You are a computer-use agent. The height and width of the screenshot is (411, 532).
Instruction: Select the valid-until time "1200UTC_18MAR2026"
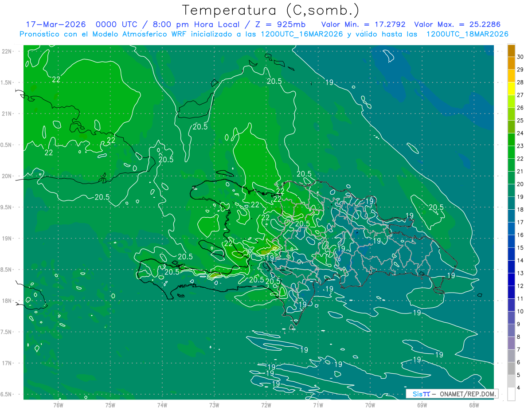click(467, 34)
